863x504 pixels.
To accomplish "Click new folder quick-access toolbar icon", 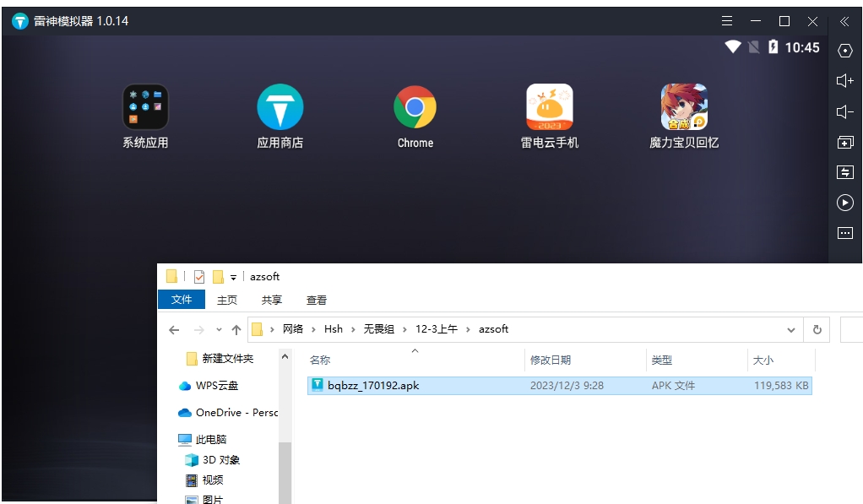I will (x=219, y=277).
